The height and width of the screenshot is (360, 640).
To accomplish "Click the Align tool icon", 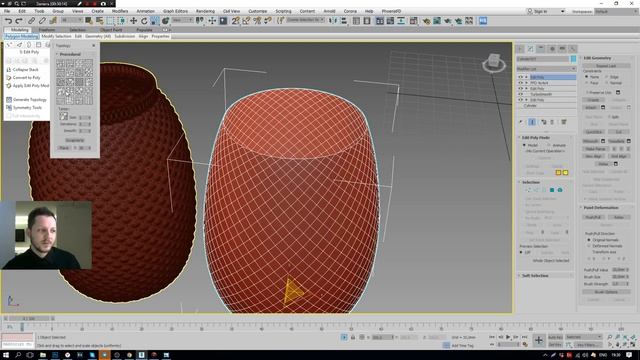I will pyautogui.click(x=344, y=21).
